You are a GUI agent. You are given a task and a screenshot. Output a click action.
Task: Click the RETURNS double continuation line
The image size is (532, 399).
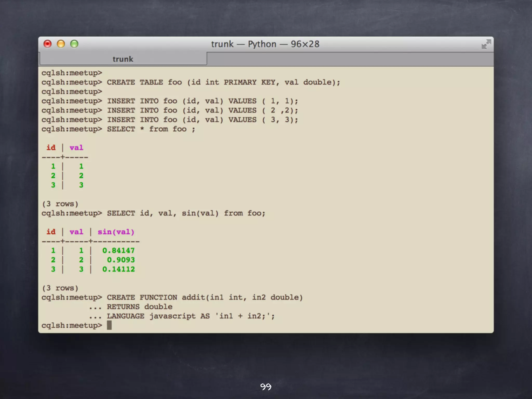click(139, 307)
